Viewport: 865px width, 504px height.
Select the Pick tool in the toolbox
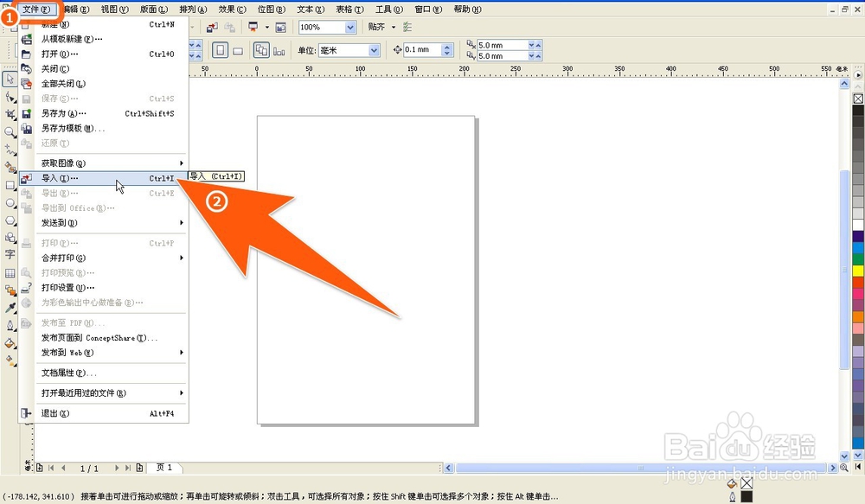(x=10, y=79)
